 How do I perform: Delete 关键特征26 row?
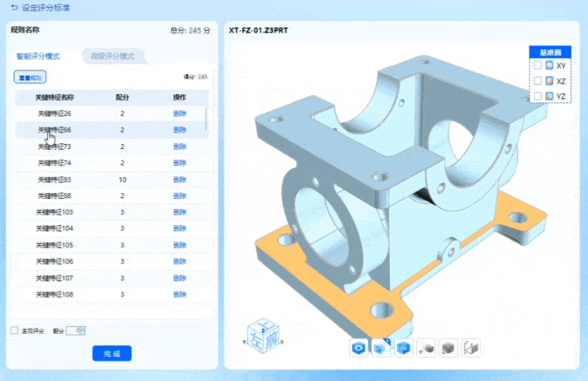tap(179, 113)
